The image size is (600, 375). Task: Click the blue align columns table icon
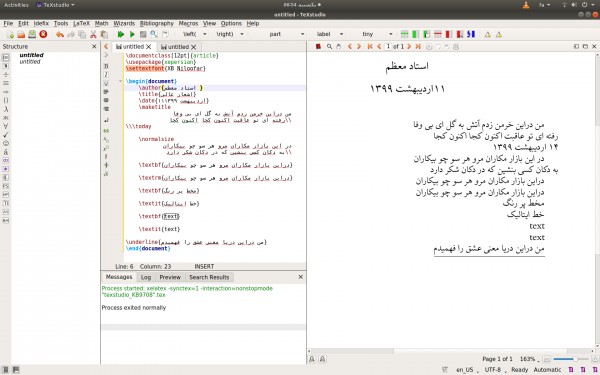click(x=471, y=34)
